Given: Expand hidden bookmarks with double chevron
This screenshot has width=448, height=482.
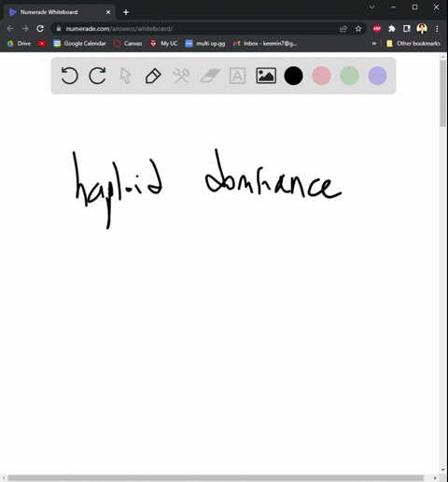Looking at the screenshot, I should tap(374, 43).
